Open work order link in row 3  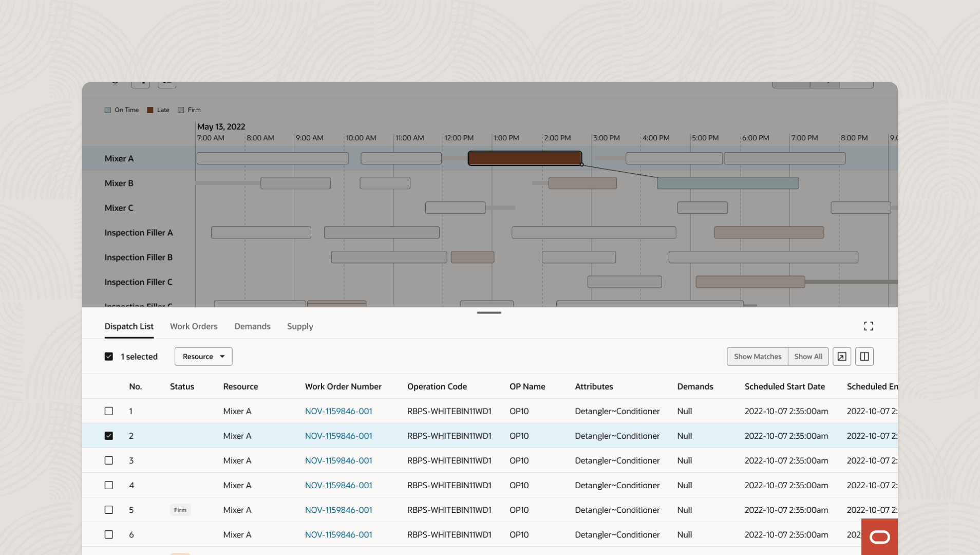click(x=338, y=460)
